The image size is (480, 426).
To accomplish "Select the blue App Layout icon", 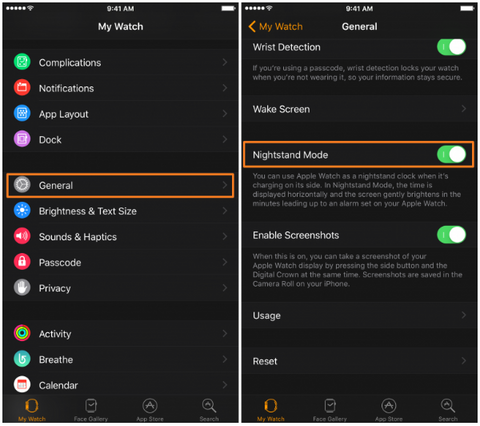I will (22, 113).
